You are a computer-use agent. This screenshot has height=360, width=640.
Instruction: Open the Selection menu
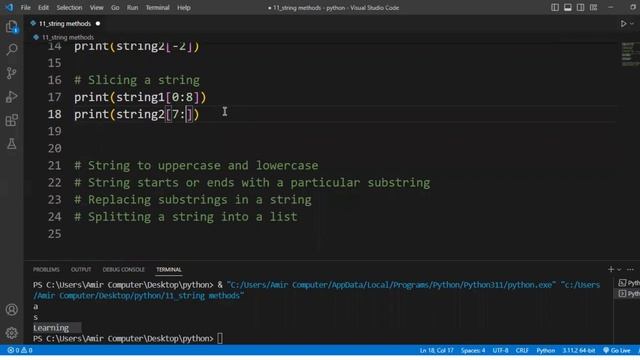tap(69, 7)
